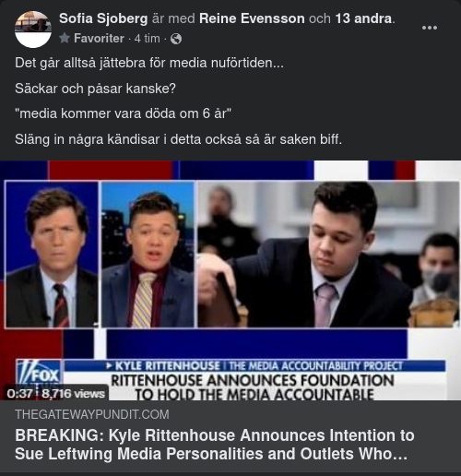The width and height of the screenshot is (461, 476).
Task: Click the Fox logo in the video
Action: (x=39, y=373)
